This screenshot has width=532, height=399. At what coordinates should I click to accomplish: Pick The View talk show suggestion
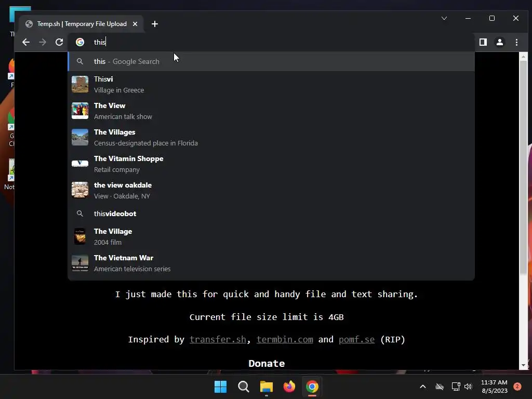point(271,111)
